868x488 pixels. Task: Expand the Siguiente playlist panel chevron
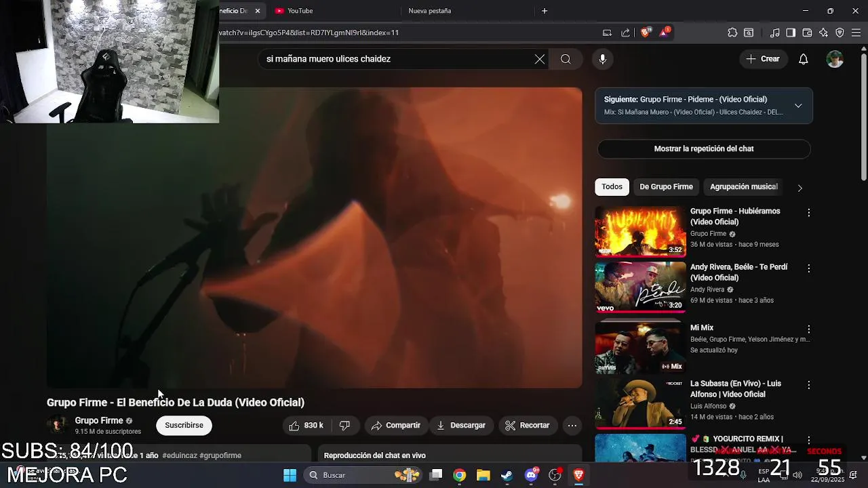[798, 106]
